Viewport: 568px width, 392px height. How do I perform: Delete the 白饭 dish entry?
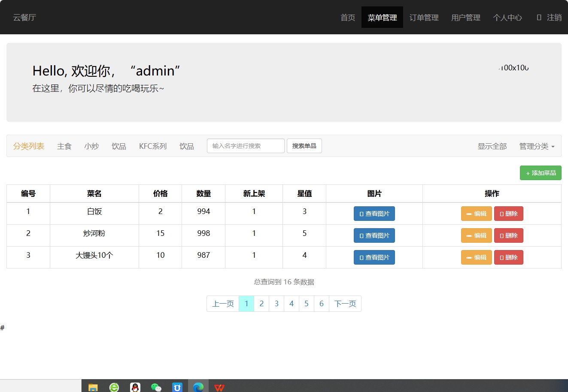point(508,214)
